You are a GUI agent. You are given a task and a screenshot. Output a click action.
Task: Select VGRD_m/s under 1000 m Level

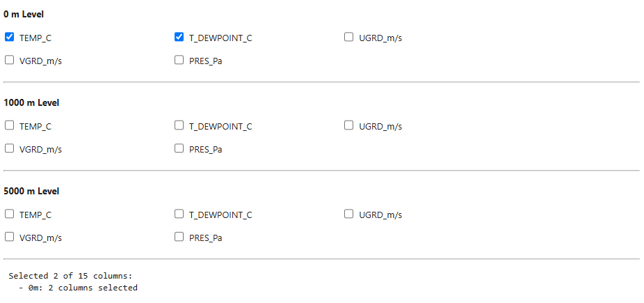coord(10,148)
